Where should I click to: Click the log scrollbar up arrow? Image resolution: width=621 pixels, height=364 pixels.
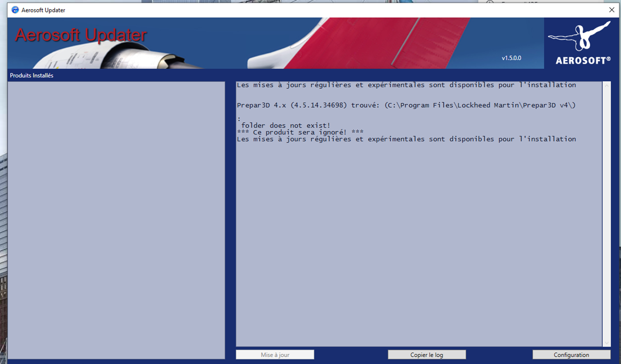[607, 86]
